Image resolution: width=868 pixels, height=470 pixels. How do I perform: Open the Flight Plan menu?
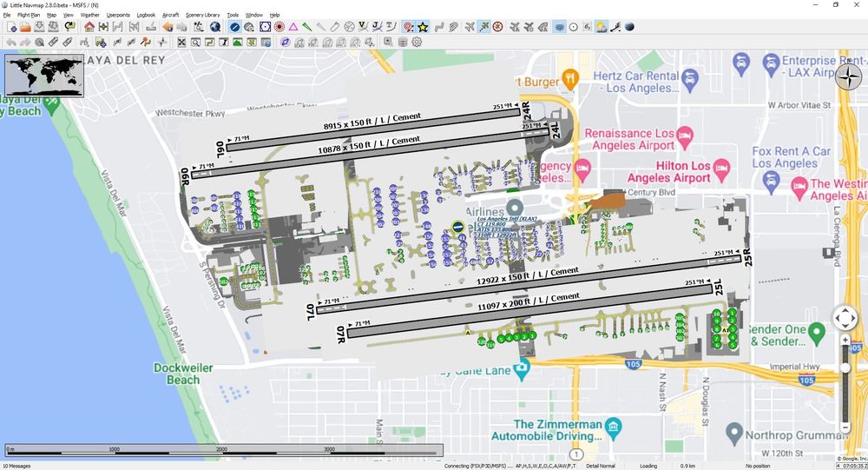tap(29, 16)
